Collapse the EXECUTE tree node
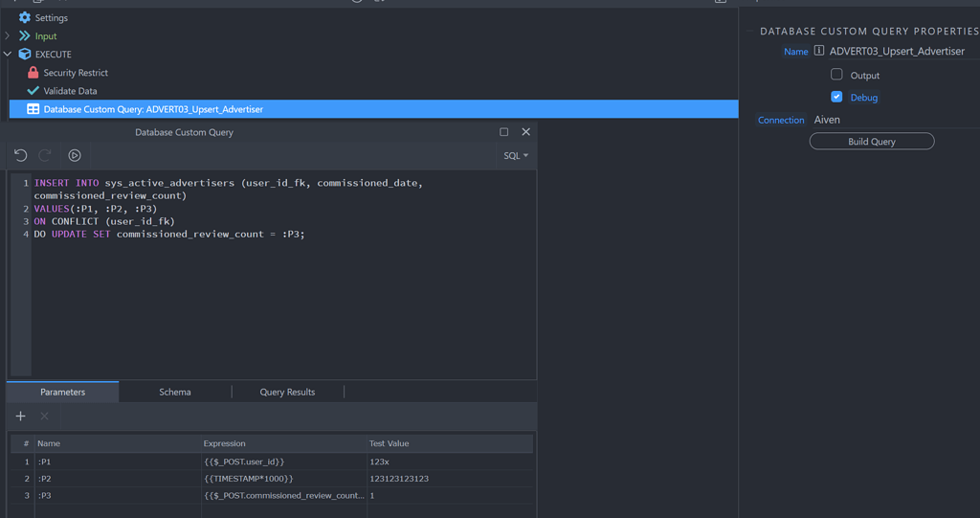Viewport: 980px width, 518px height. click(8, 54)
